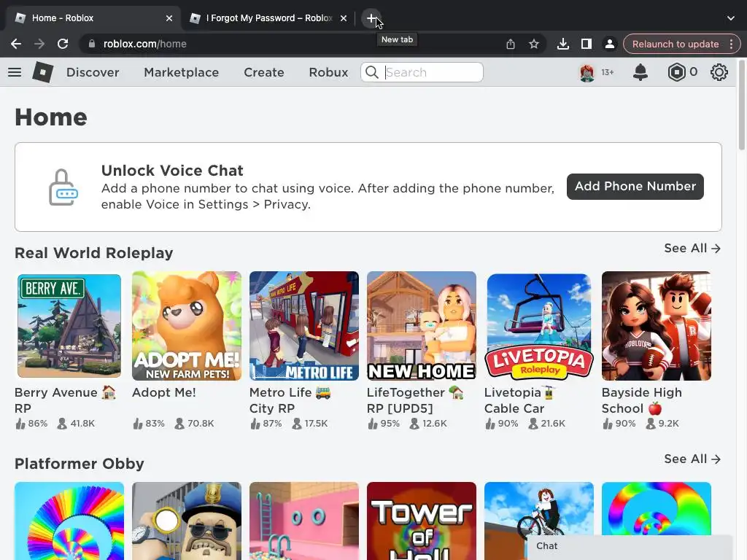The width and height of the screenshot is (747, 560).
Task: Open Bayside High School thumbnail
Action: coord(657,326)
